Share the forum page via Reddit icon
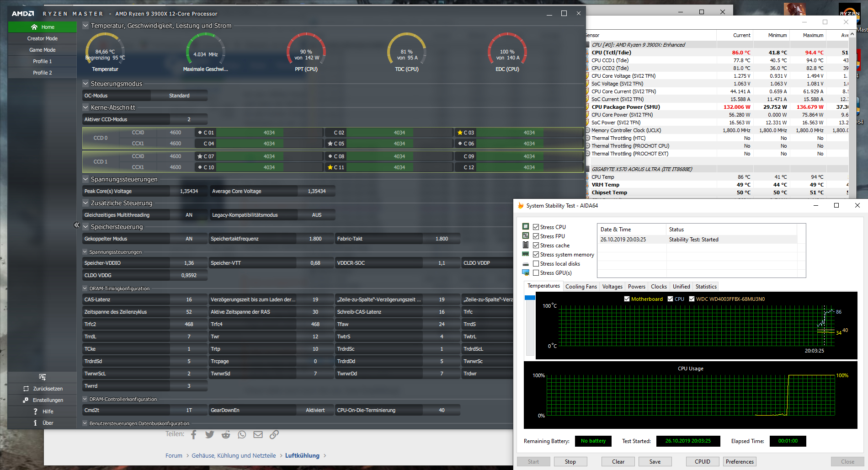Viewport: 868px width, 470px height. [x=226, y=434]
